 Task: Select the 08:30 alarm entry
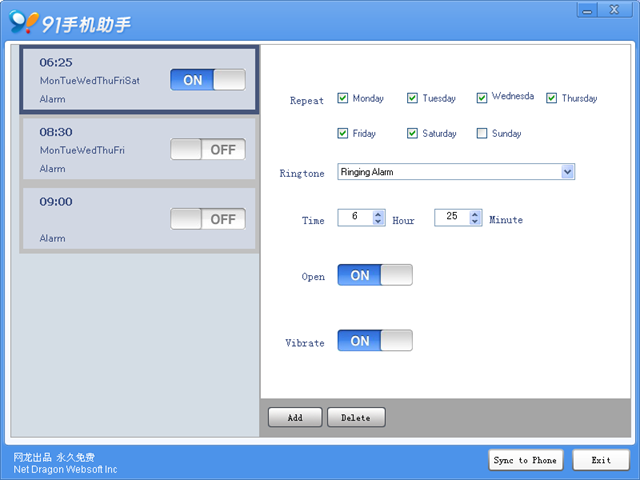(x=139, y=149)
